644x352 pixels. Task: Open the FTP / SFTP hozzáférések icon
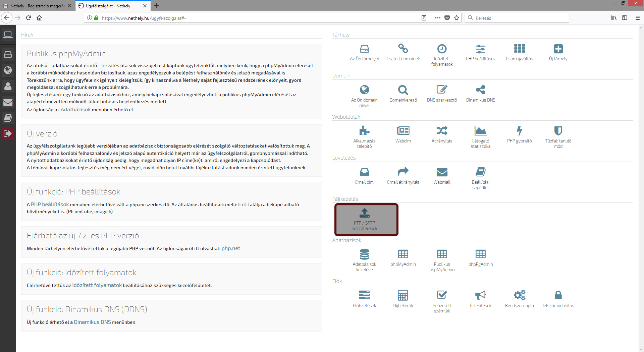[x=365, y=213]
